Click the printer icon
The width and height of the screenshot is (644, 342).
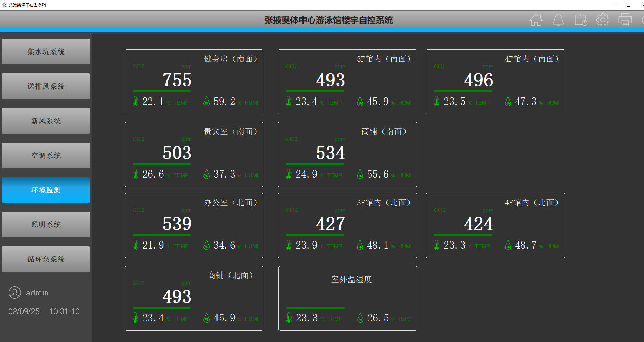click(x=625, y=20)
